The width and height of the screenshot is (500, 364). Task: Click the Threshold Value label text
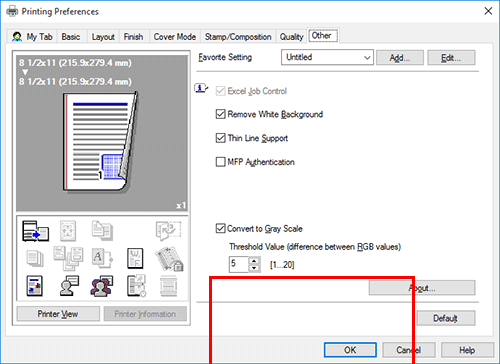(315, 247)
